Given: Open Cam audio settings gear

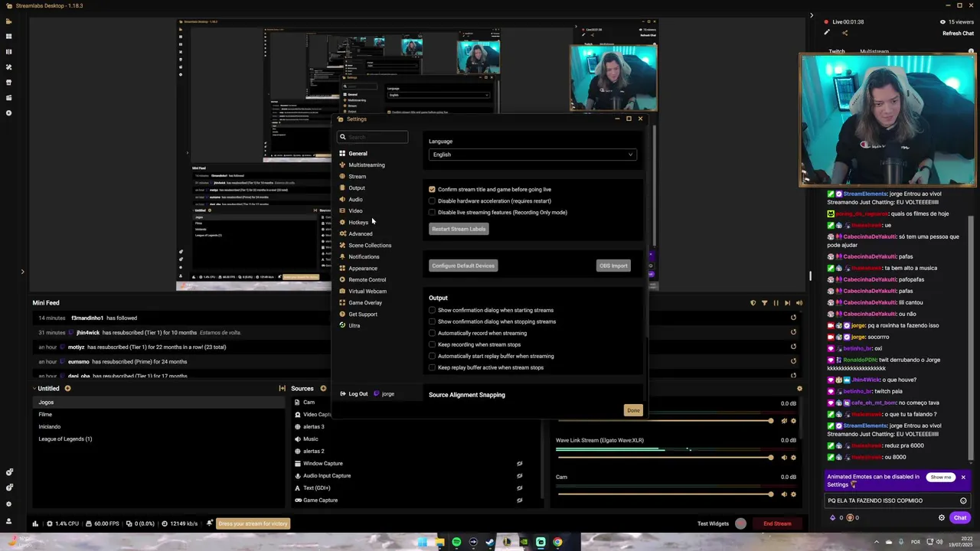Looking at the screenshot, I should [793, 494].
